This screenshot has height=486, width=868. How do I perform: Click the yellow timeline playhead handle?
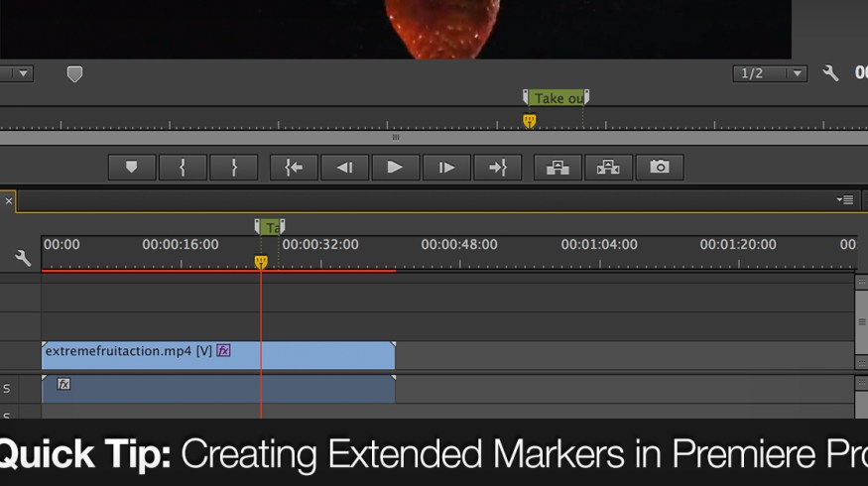[261, 262]
